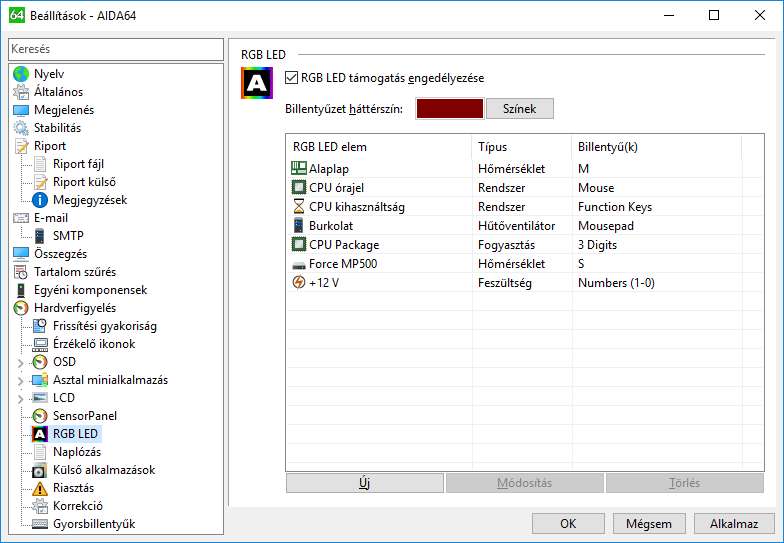Click the +12 V voltage icon
Viewport: 784px width, 543px height.
(298, 282)
